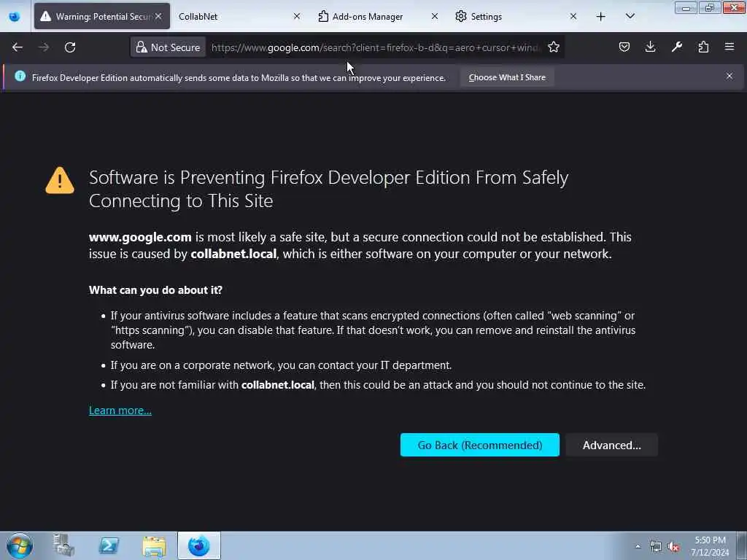Click the muted volume tray icon
747x560 pixels.
673,547
